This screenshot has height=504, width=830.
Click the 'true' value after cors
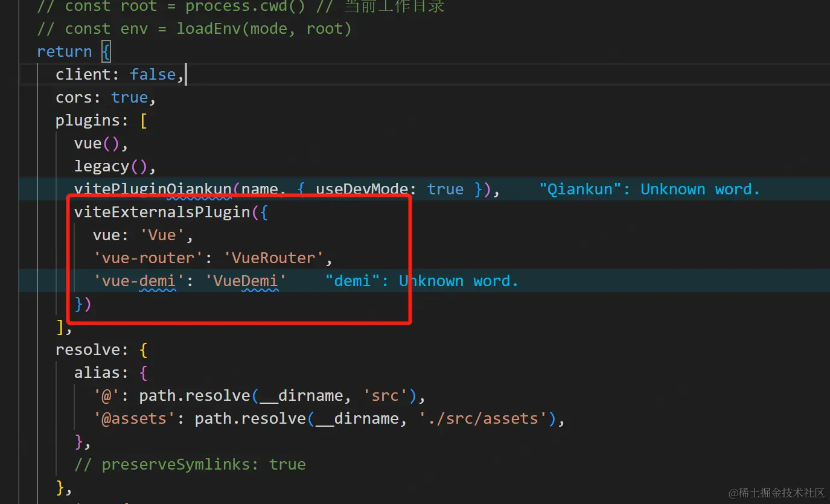pos(129,97)
